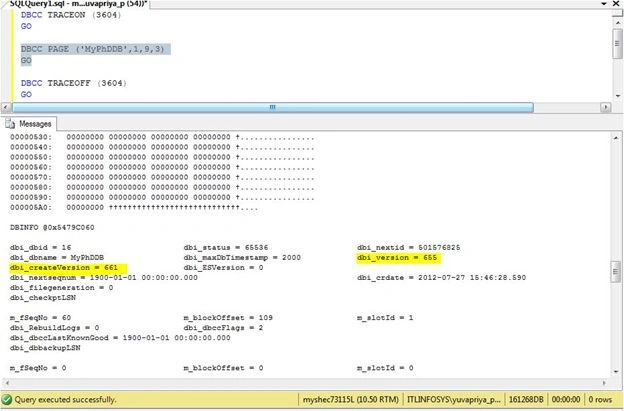Click the dbi_crdate = 2012-07-27 entry
This screenshot has width=624, height=411.
tap(441, 278)
